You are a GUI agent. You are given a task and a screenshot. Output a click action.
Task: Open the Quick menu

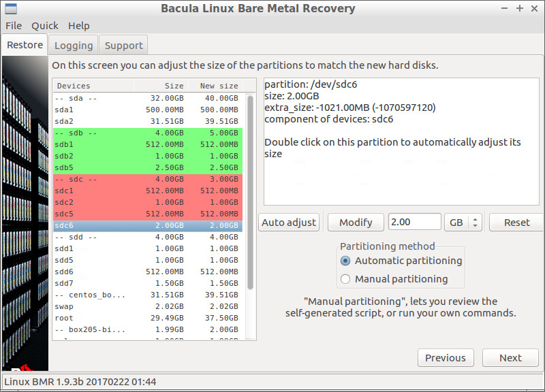(x=45, y=26)
